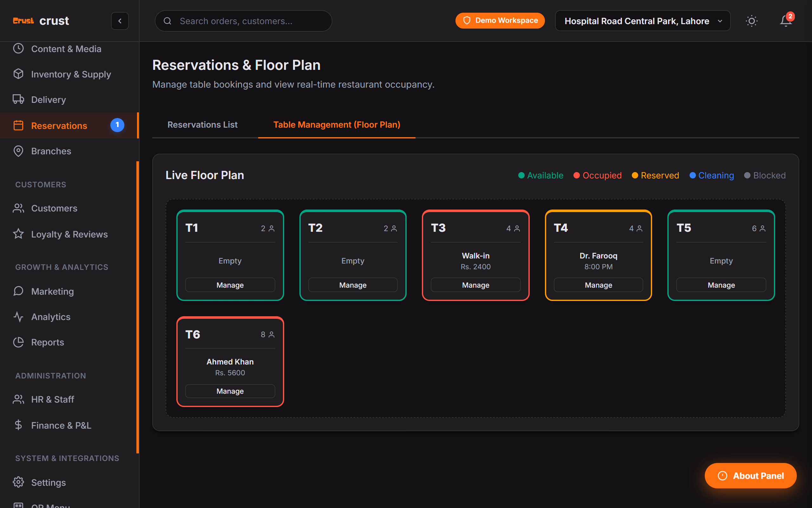
Task: Click the Blocked legend label
Action: pos(769,175)
